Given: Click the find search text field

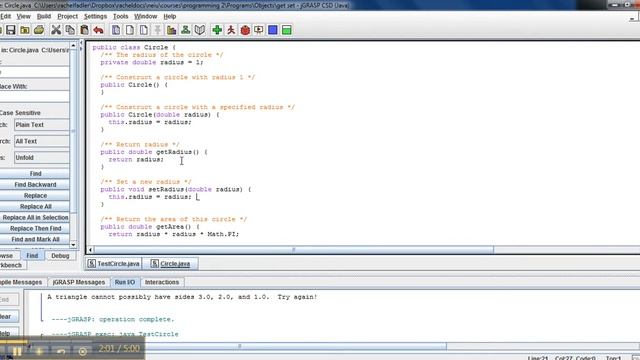Looking at the screenshot, I should click(x=35, y=72).
